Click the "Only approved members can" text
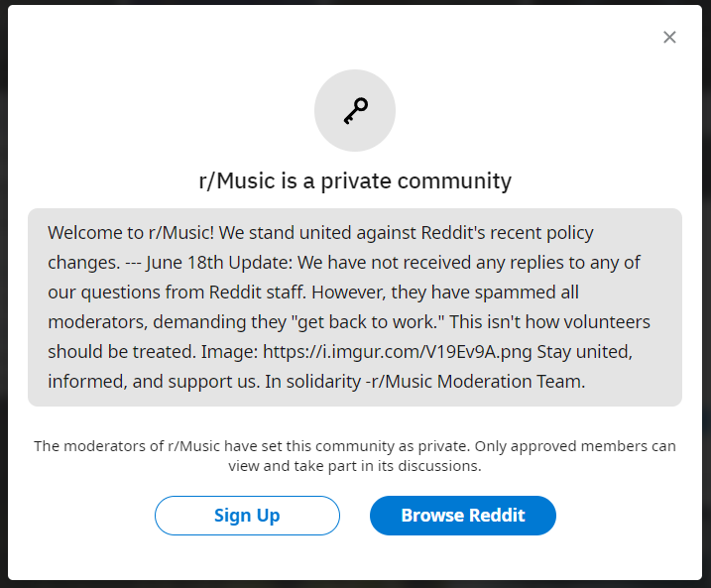The image size is (711, 588). tap(575, 446)
